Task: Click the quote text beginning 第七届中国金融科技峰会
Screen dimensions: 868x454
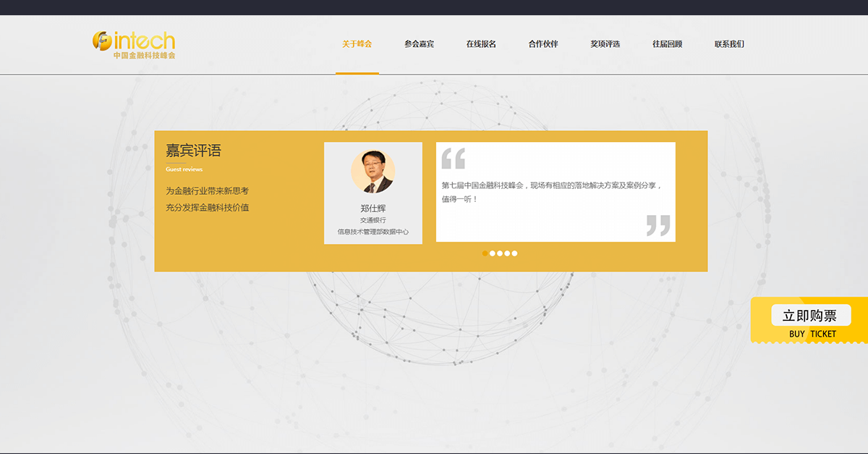Action: (x=552, y=192)
